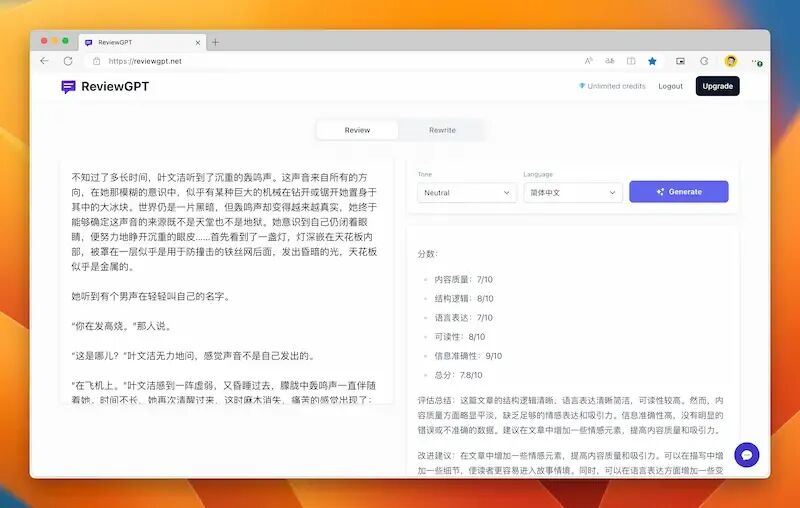The image size is (800, 508).
Task: Toggle the blue favorites star
Action: coord(652,61)
